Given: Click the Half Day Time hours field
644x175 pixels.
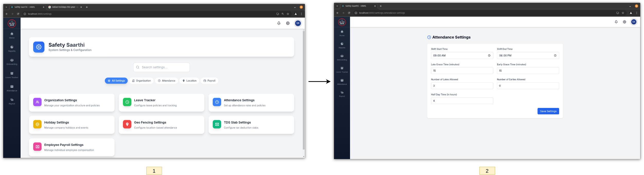Looking at the screenshot, I should (462, 101).
